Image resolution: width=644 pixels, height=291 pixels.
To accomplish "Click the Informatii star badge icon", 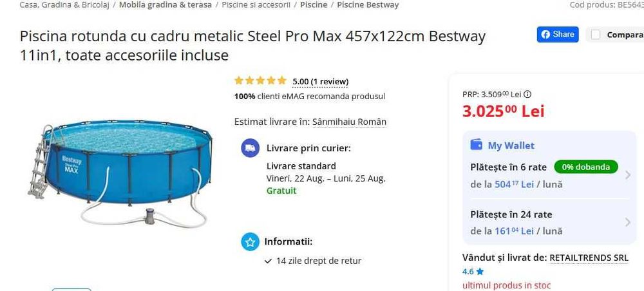I will (250, 242).
